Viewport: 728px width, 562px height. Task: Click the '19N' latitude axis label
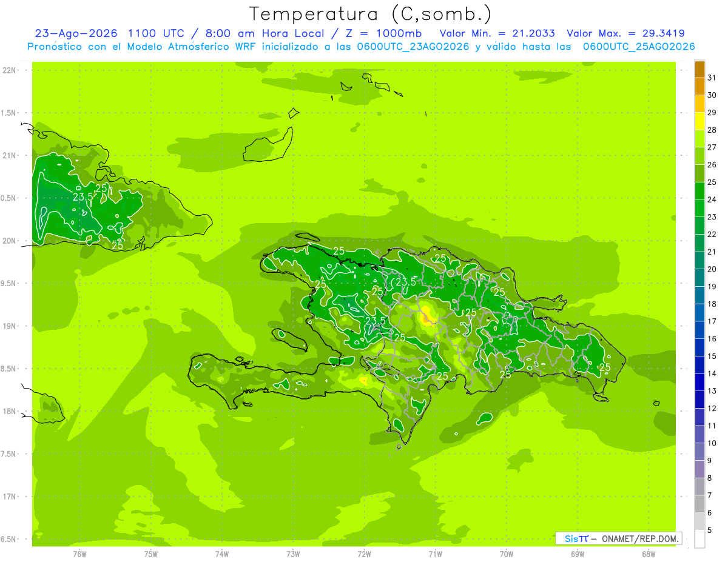coord(10,326)
